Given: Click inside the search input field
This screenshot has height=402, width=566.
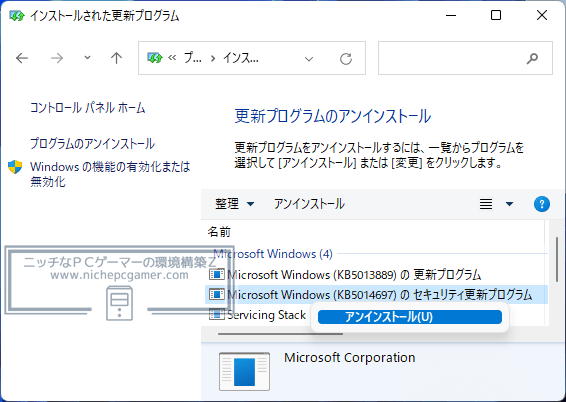Looking at the screenshot, I should [465, 58].
